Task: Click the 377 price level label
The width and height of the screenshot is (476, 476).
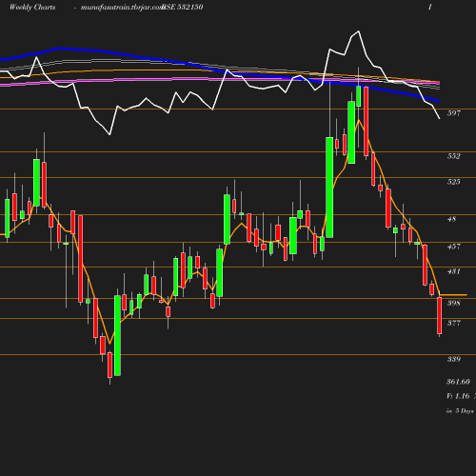Action: [x=453, y=323]
